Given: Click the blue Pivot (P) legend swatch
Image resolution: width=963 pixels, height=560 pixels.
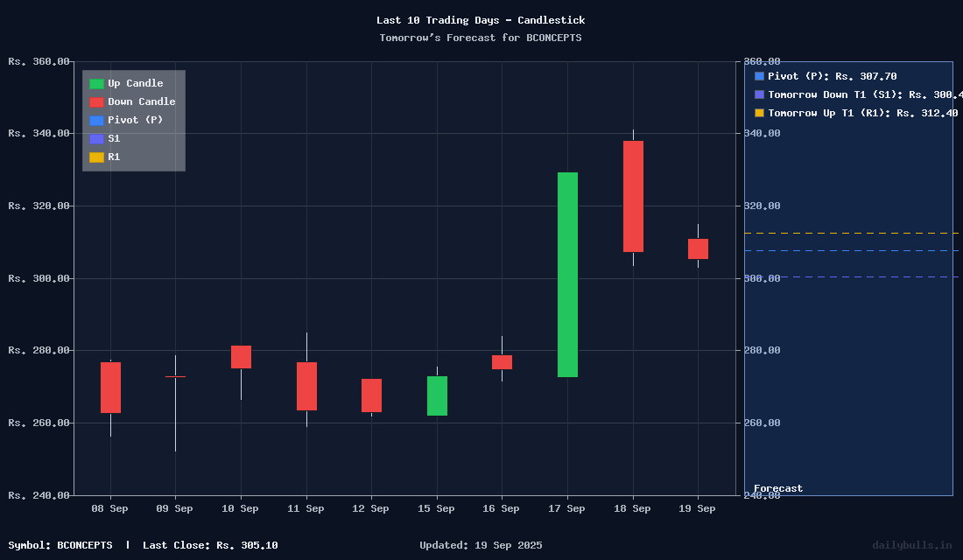Looking at the screenshot, I should click(96, 121).
